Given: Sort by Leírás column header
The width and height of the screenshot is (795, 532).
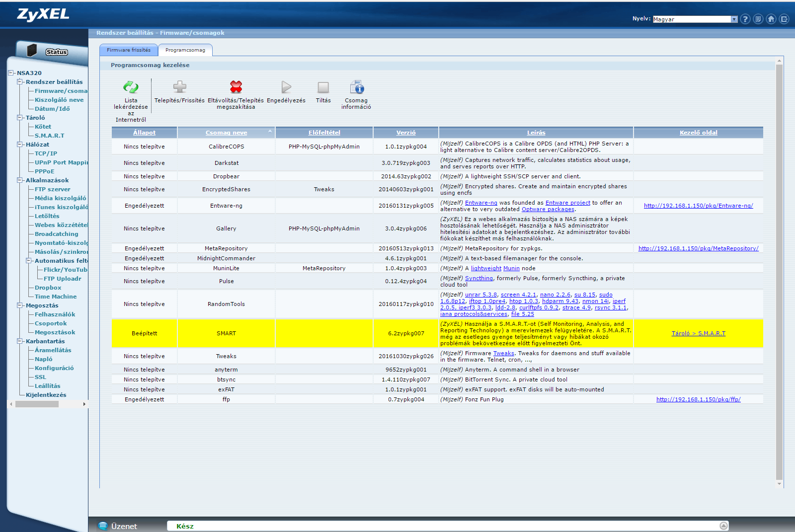Looking at the screenshot, I should [536, 133].
